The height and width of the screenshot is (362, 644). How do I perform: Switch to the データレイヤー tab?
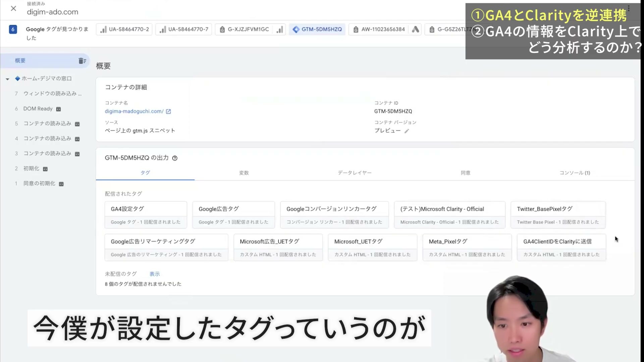point(355,173)
